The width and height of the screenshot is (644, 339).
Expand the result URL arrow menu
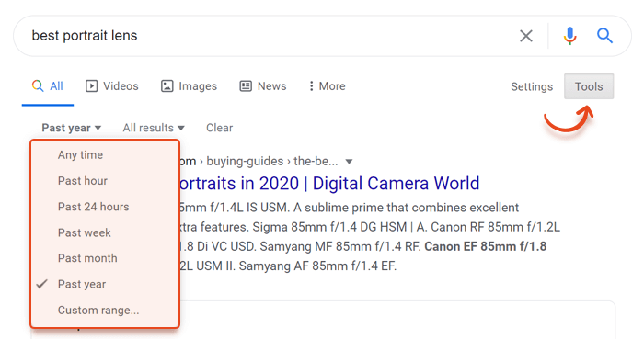pos(349,162)
